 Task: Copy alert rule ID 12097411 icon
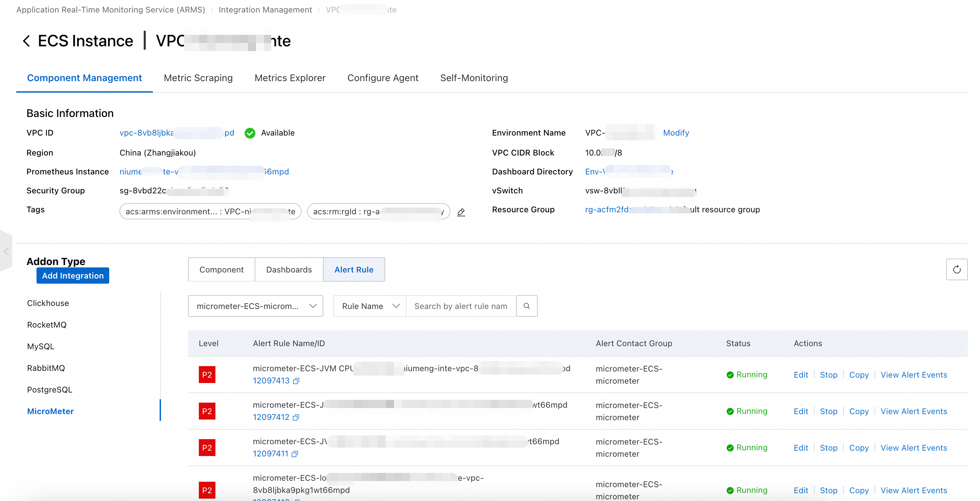pyautogui.click(x=295, y=454)
